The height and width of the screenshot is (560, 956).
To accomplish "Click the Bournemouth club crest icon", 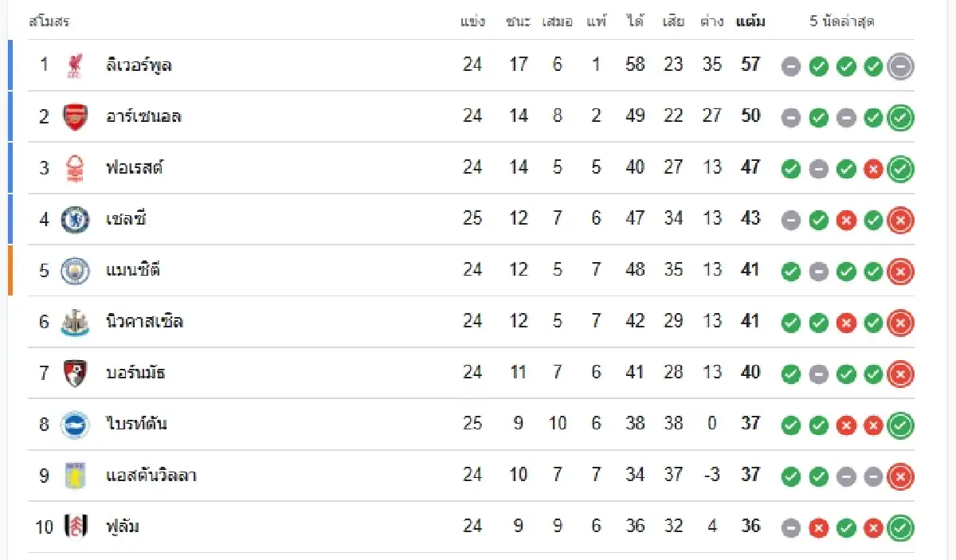I will pyautogui.click(x=74, y=373).
